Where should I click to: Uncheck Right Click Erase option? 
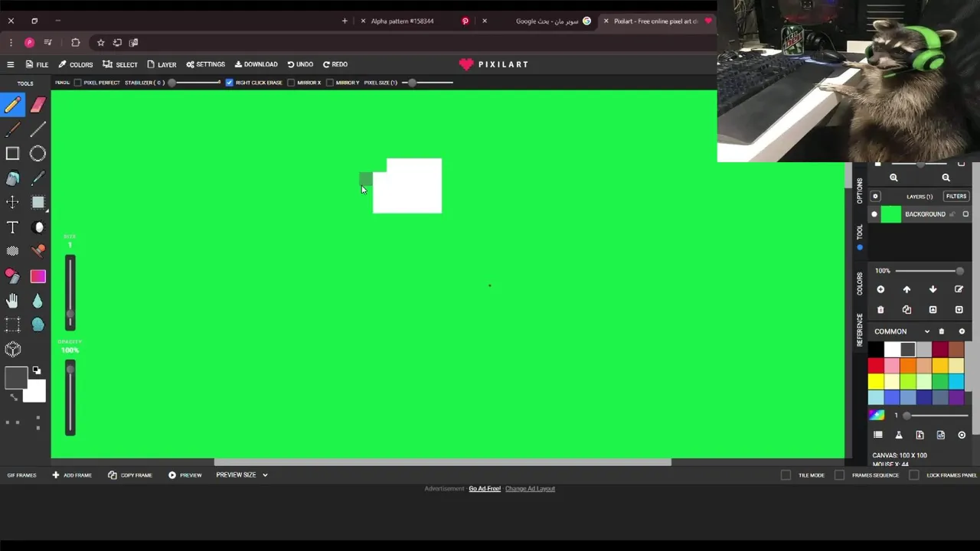(229, 83)
